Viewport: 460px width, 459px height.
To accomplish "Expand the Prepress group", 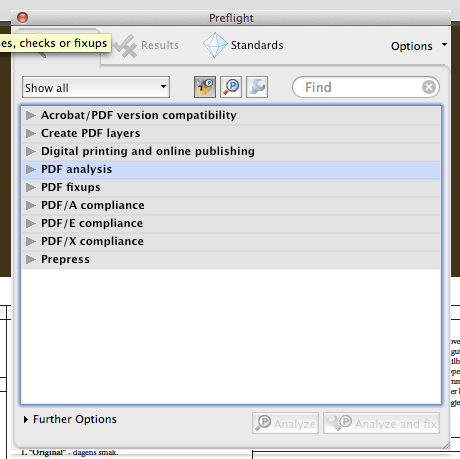I will tap(31, 259).
